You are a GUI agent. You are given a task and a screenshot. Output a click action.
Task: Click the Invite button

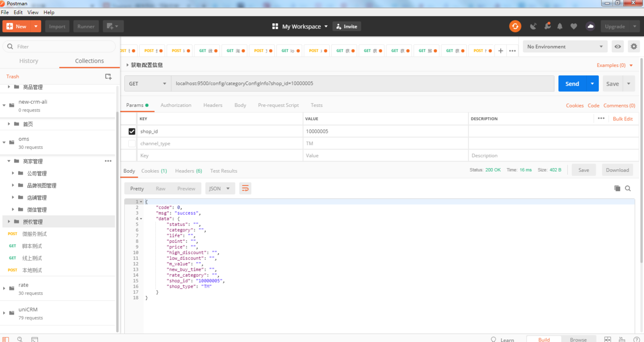[x=346, y=26]
